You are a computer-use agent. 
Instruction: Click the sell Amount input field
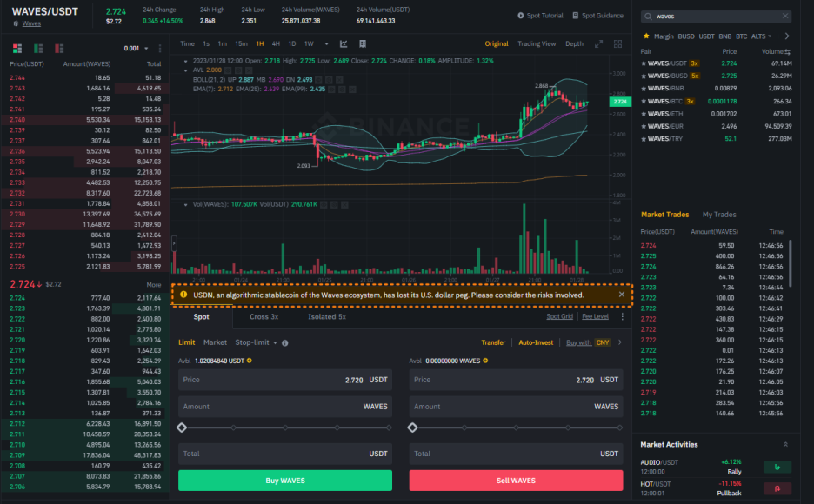pos(516,407)
